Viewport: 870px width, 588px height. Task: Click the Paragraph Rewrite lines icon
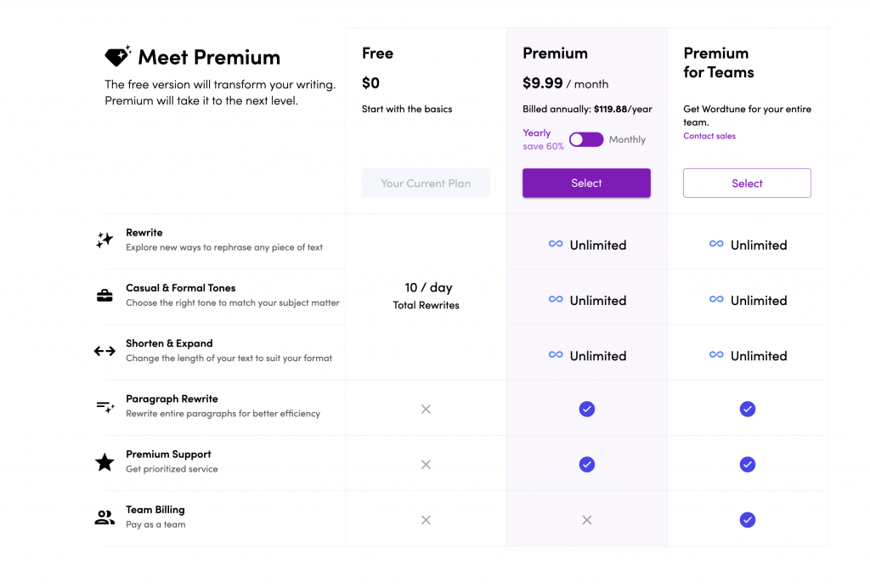(105, 407)
